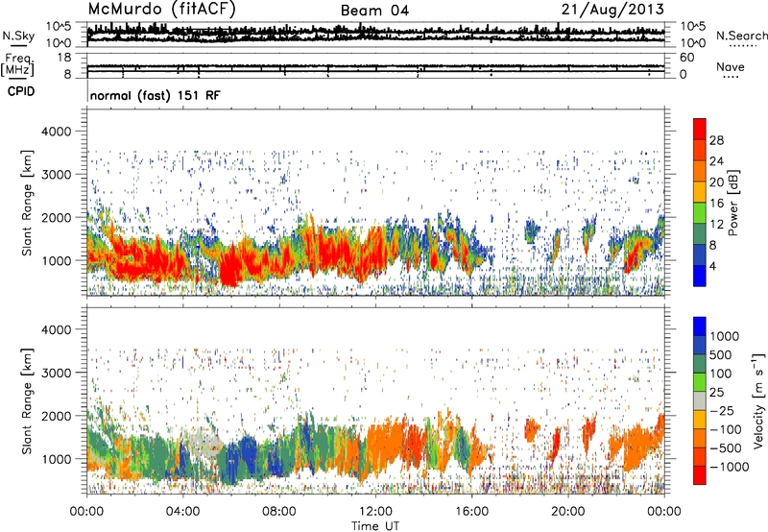Click the 60 tick on Nave axis
This screenshot has height=532, width=768.
coord(686,58)
